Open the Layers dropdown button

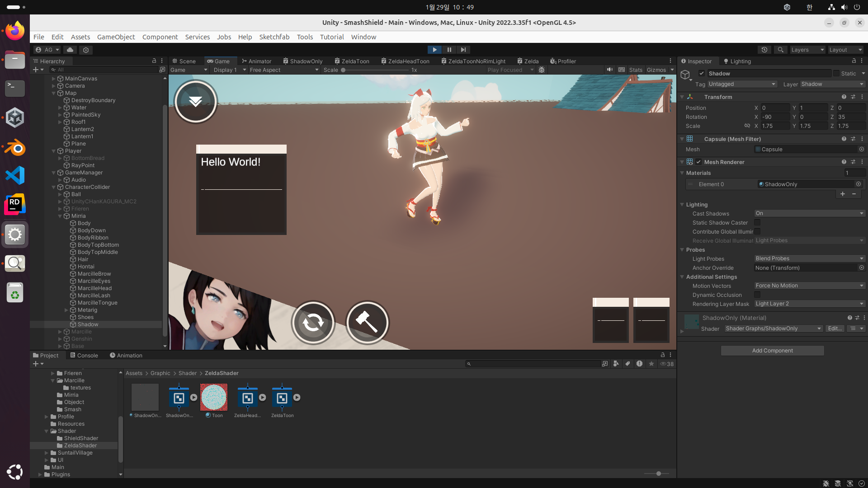(x=807, y=50)
